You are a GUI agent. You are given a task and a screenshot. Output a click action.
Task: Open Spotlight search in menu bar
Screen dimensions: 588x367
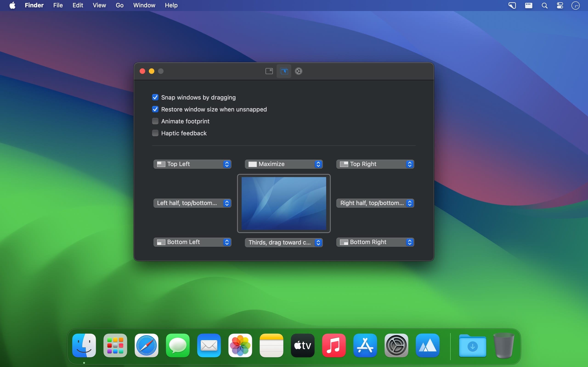tap(545, 5)
